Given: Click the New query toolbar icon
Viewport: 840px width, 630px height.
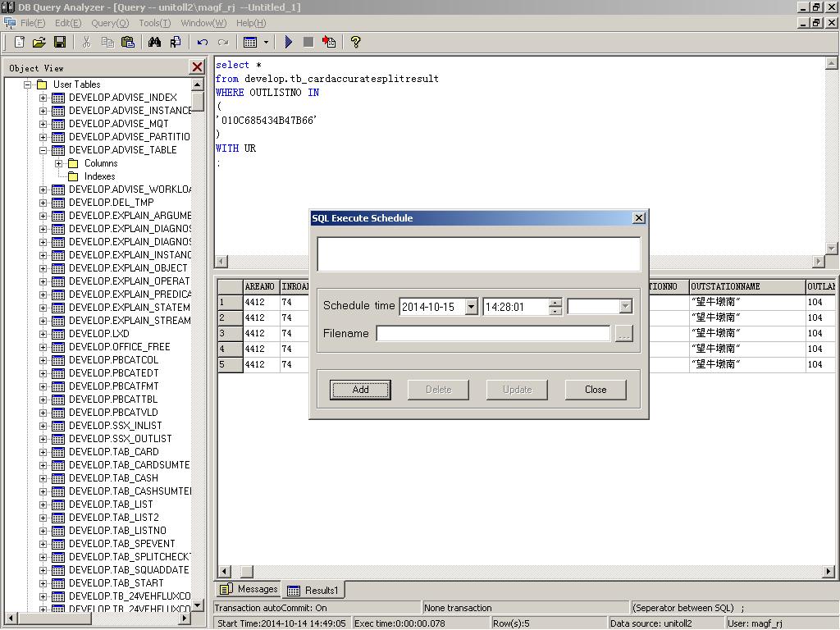Looking at the screenshot, I should [x=20, y=42].
